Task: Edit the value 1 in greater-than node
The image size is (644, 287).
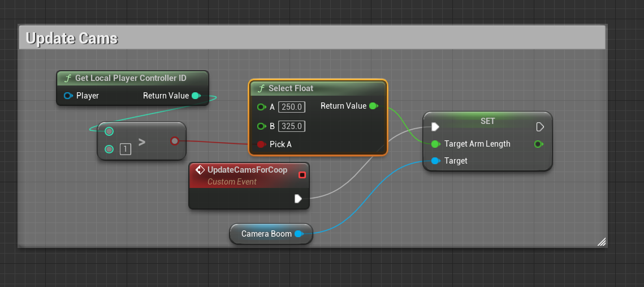Action: click(126, 149)
